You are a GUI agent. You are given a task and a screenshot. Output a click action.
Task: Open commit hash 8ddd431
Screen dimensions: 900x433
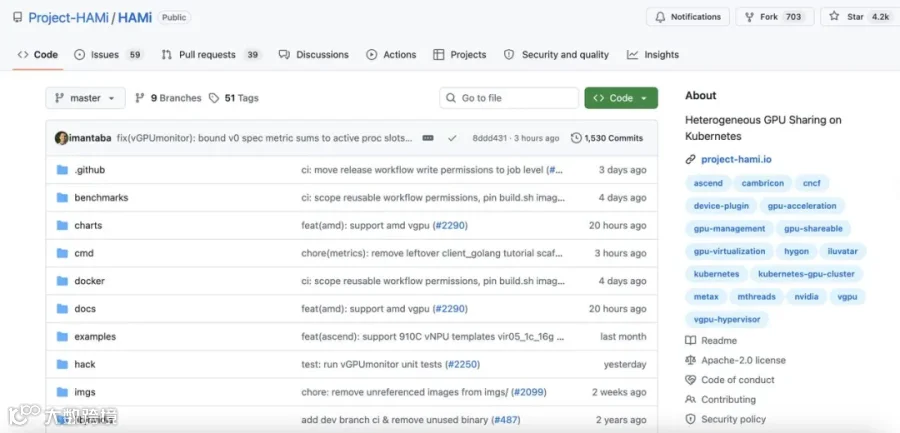tap(490, 138)
